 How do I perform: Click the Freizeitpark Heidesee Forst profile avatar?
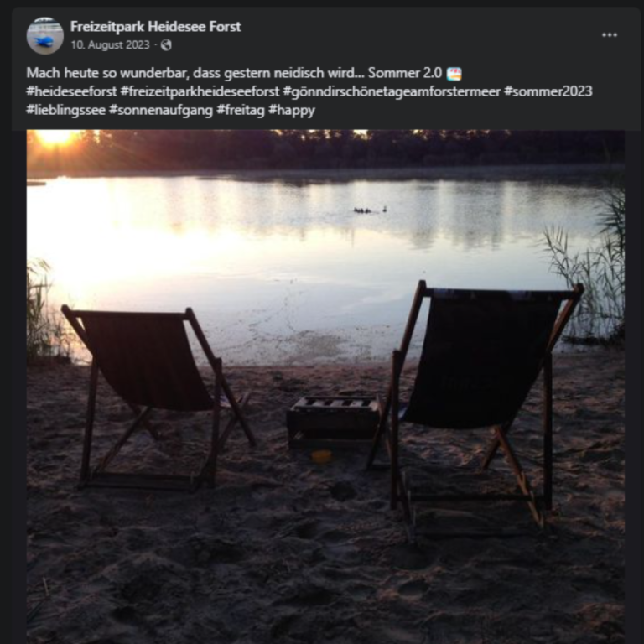45,36
